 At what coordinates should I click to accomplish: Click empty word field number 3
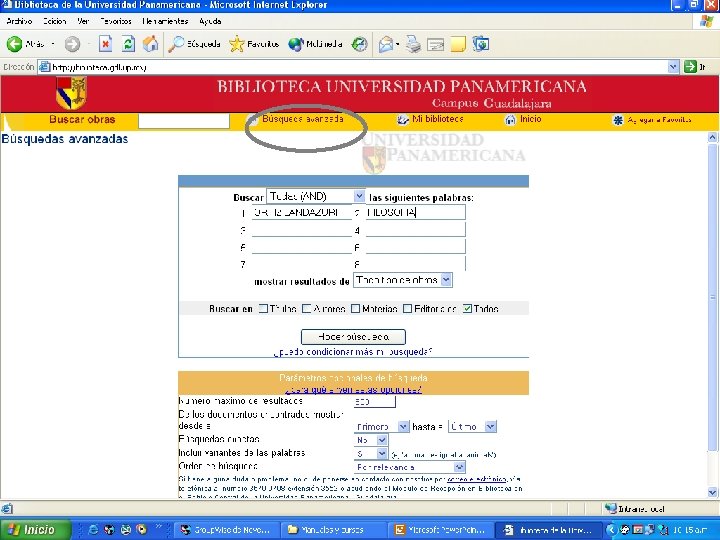pos(302,230)
